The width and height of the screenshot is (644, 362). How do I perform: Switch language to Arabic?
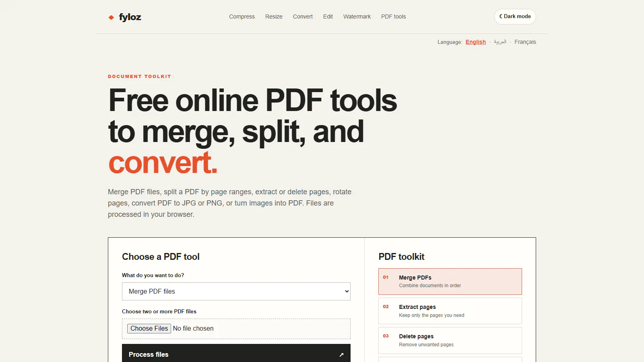click(500, 42)
